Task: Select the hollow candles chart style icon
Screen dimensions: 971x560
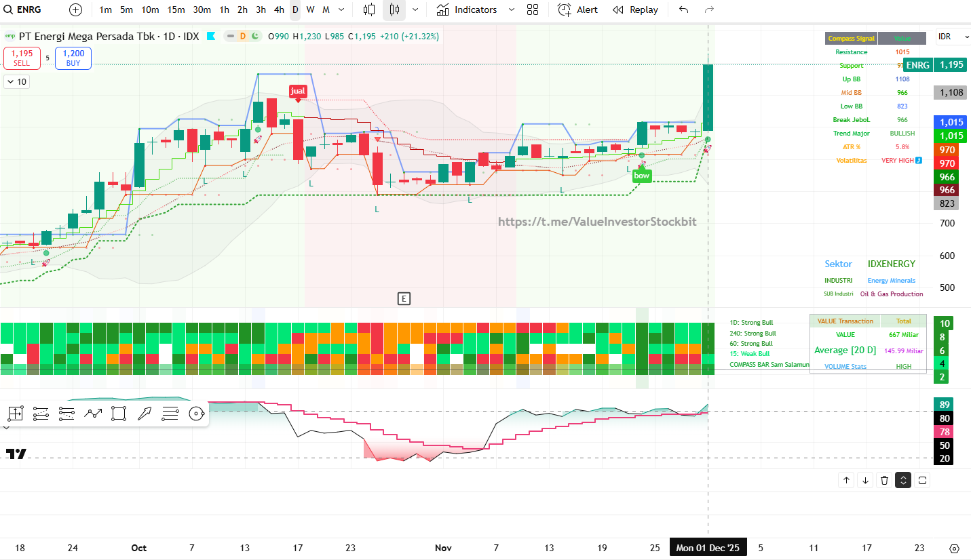Action: click(369, 9)
